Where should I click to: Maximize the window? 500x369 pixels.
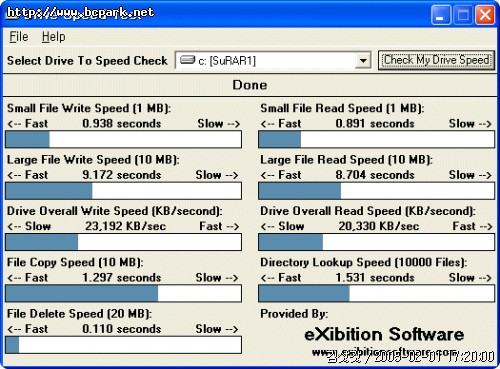[463, 15]
